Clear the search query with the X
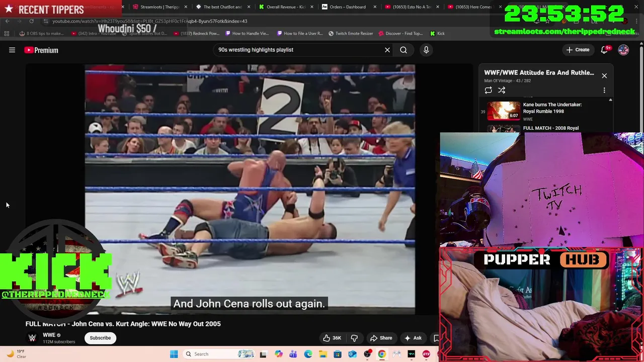Image resolution: width=644 pixels, height=362 pixels. coord(387,50)
